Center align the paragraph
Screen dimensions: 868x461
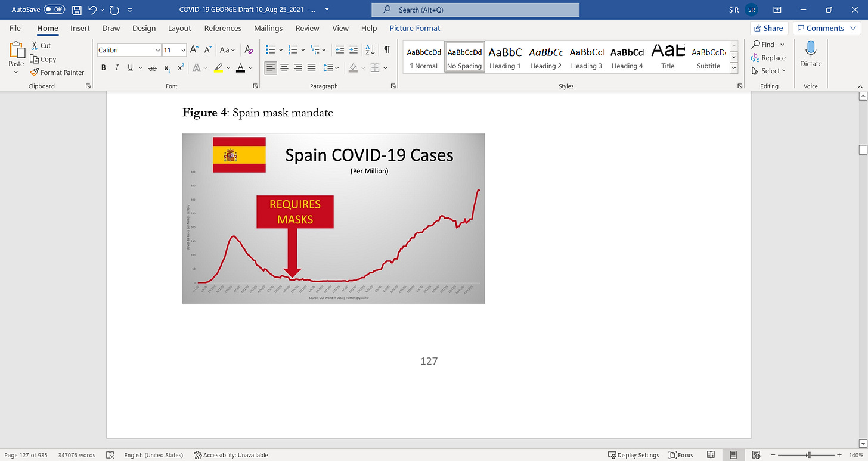284,68
